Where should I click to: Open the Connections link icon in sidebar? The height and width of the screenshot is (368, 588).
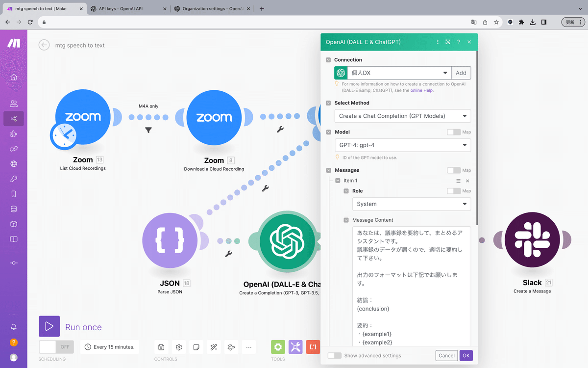tap(13, 149)
